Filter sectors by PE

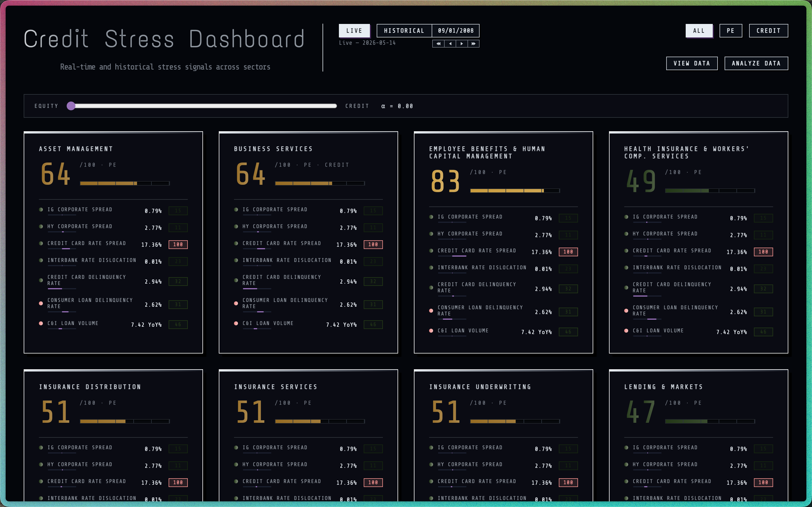click(731, 30)
